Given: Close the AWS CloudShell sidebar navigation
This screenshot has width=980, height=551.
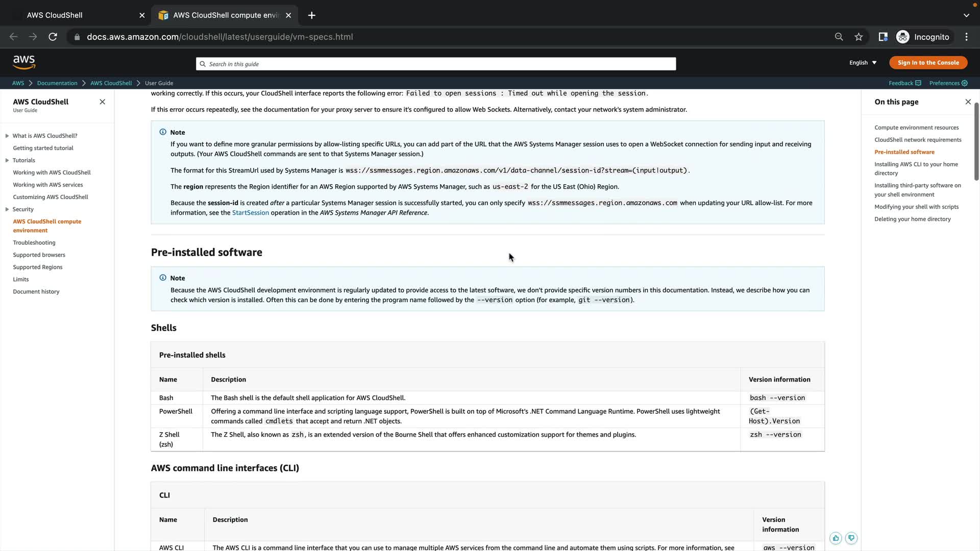Looking at the screenshot, I should click(x=102, y=102).
